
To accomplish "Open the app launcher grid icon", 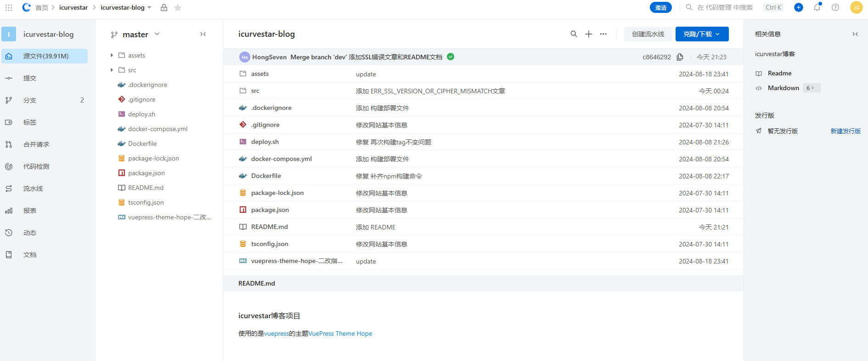I will point(9,8).
